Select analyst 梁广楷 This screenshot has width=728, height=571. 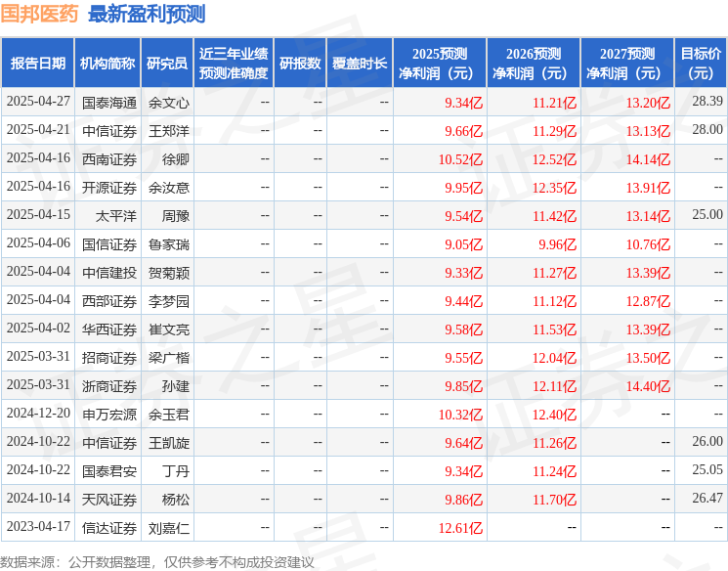click(x=168, y=358)
